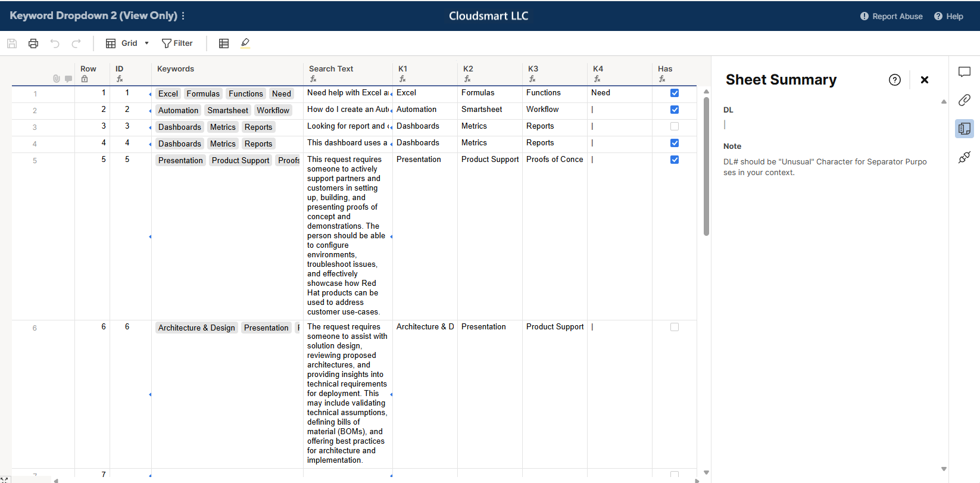Click the Excel keyword tag in row 1
Image resolution: width=980 pixels, height=483 pixels.
point(168,94)
